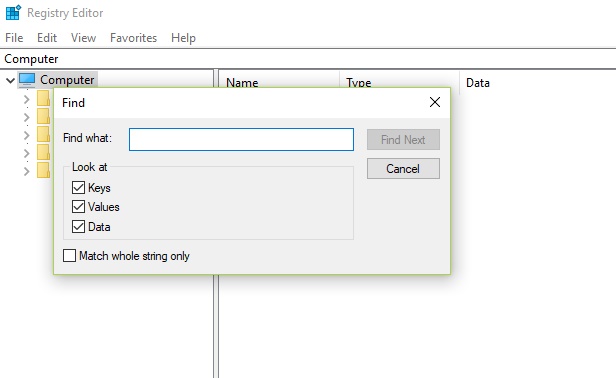Toggle the Keys checkbox
This screenshot has height=378, width=616.
pos(78,187)
